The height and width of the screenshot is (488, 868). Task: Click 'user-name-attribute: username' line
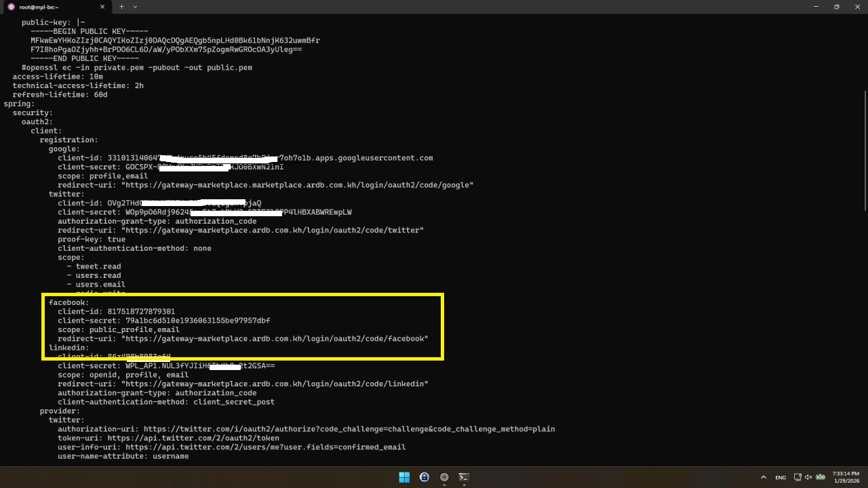pos(123,456)
